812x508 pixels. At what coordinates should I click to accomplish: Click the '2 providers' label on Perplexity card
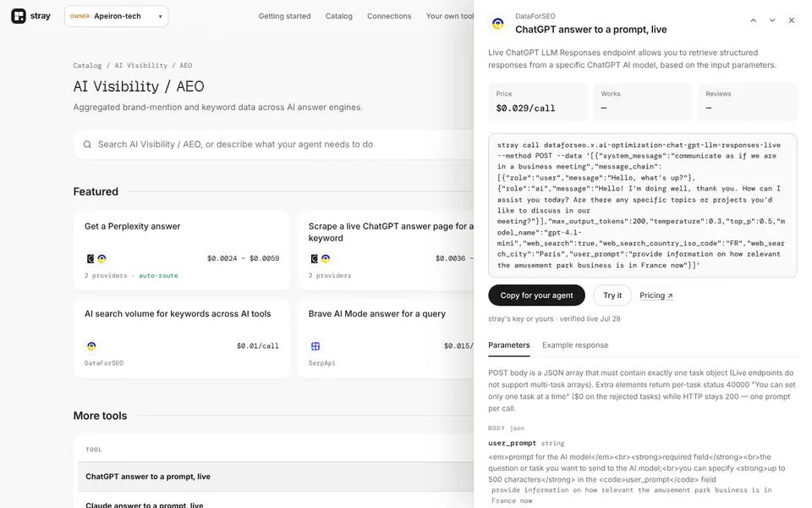(106, 275)
